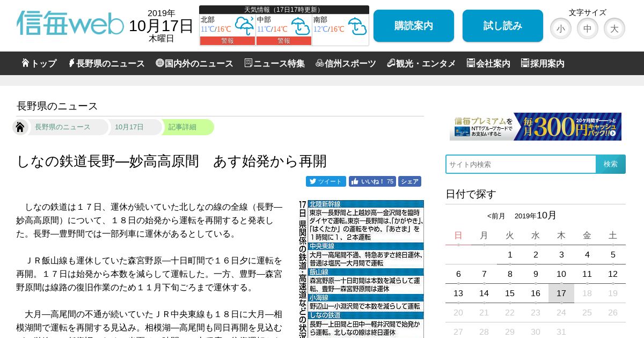Image resolution: width=644 pixels, height=338 pixels.
Task: Click the Facebook シェア button
Action: (409, 181)
